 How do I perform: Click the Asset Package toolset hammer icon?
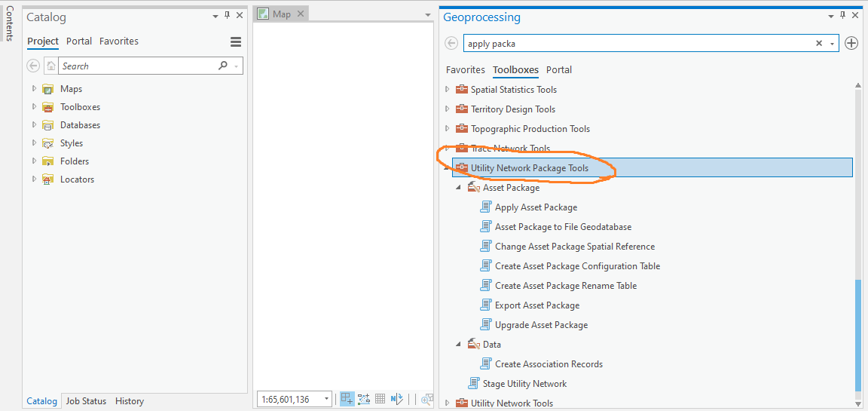(473, 188)
